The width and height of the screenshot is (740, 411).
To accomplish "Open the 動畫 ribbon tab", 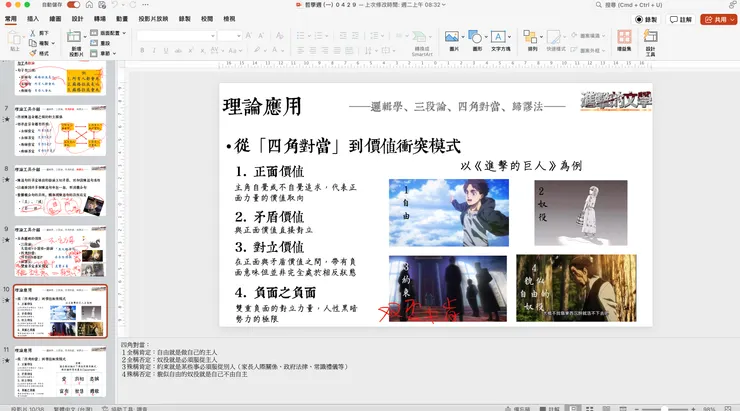I will click(122, 19).
